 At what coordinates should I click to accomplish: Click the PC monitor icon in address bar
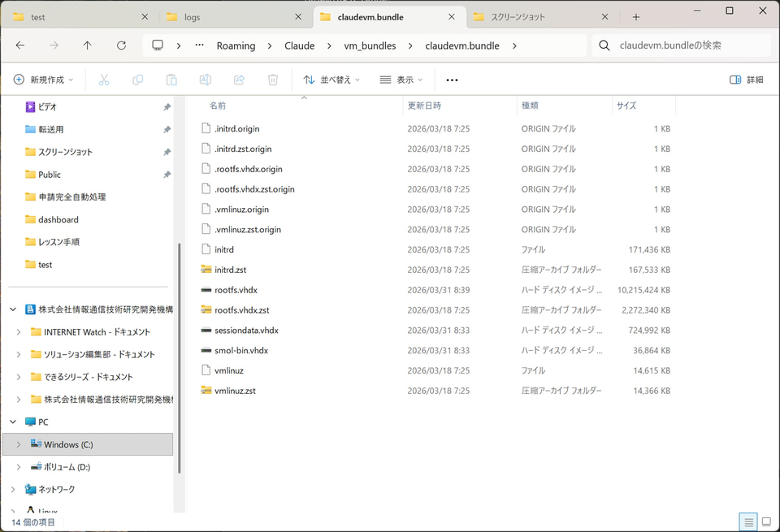tap(158, 45)
